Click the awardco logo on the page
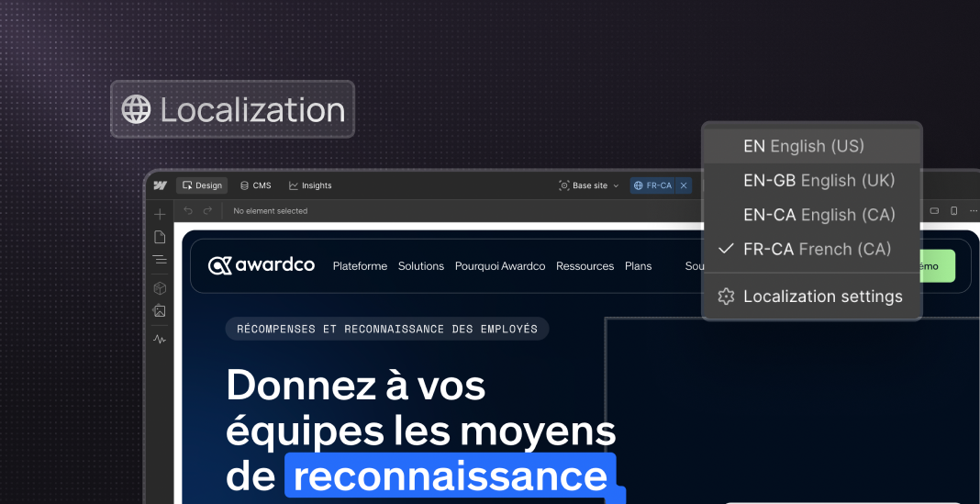 [262, 265]
